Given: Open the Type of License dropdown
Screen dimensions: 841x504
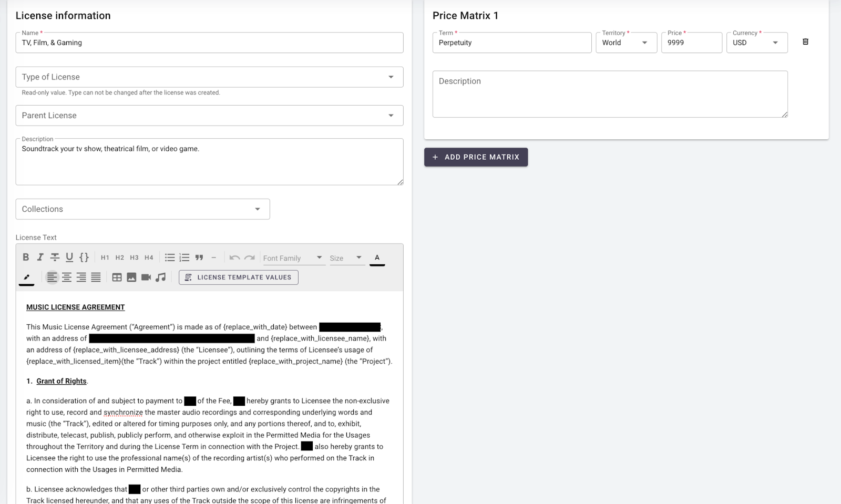Looking at the screenshot, I should pyautogui.click(x=209, y=77).
